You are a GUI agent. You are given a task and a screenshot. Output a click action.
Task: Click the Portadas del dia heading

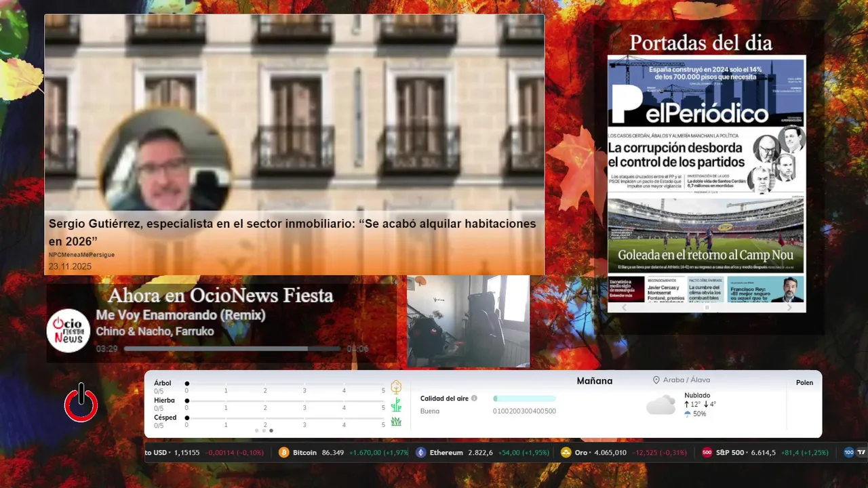coord(701,43)
